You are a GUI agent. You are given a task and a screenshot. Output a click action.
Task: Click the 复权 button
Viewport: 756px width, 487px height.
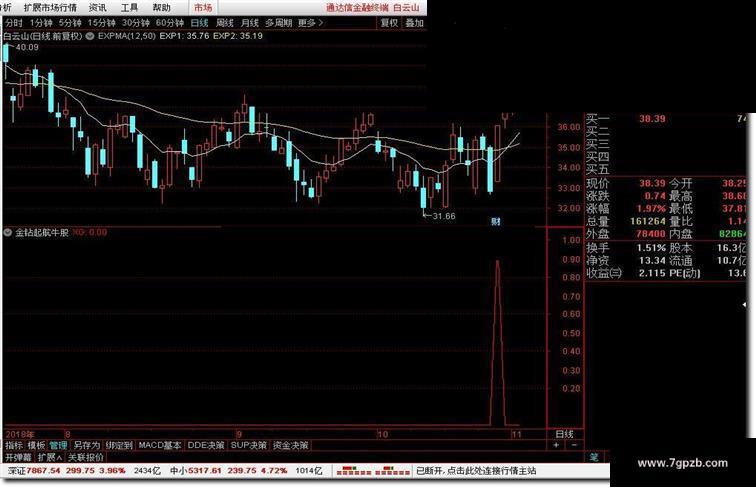(x=389, y=23)
